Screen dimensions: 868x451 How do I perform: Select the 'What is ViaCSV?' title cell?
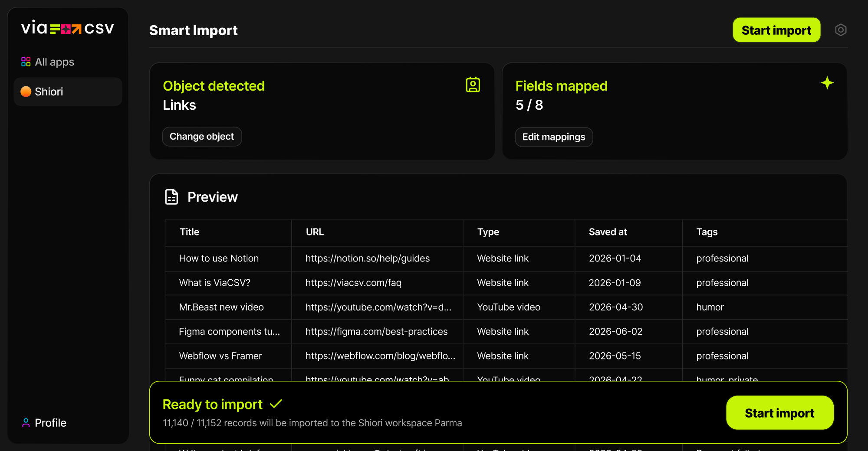coord(228,283)
